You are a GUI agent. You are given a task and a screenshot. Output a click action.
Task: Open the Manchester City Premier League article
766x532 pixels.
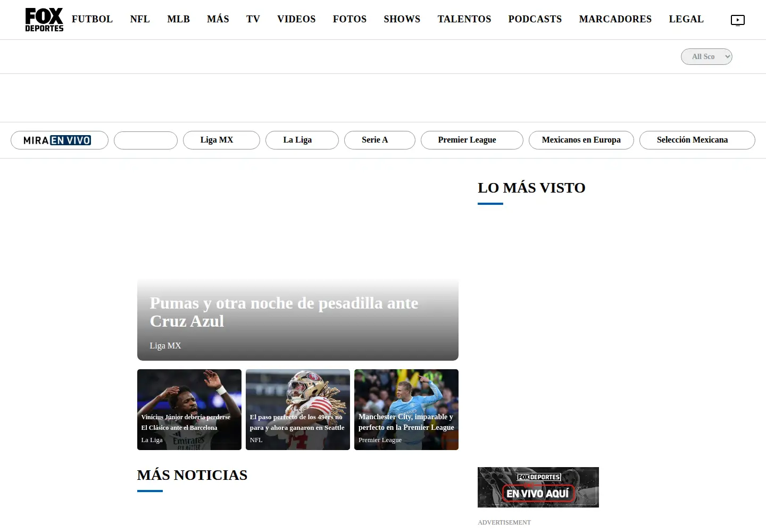point(406,410)
